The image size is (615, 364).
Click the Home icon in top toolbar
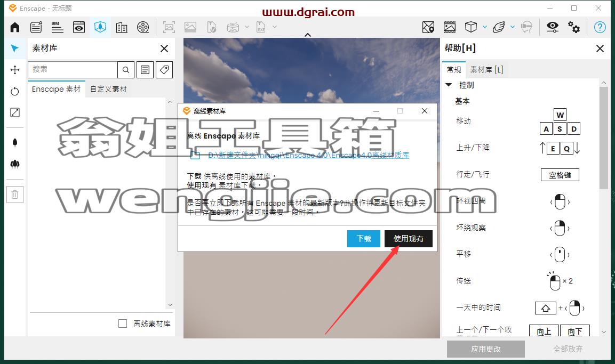15,27
